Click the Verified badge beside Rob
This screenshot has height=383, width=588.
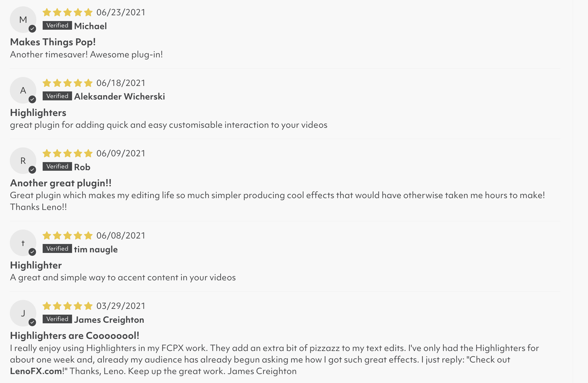(x=57, y=166)
